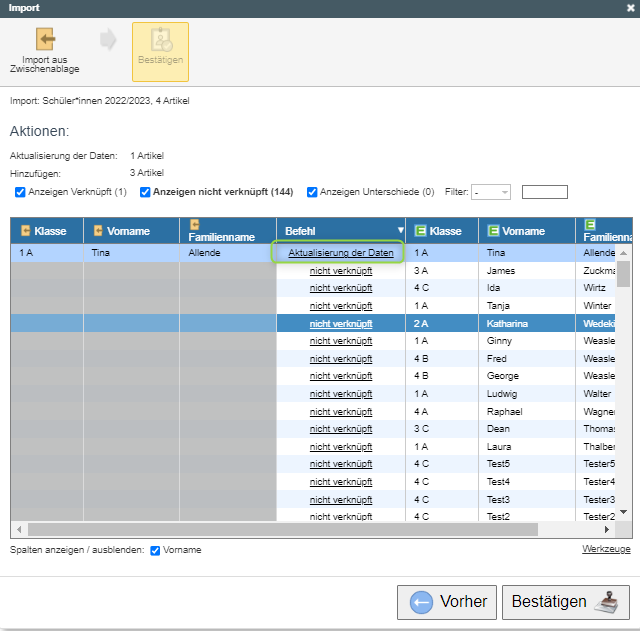Image resolution: width=640 pixels, height=631 pixels.
Task: Click nicht verknüpft for Tanja
Action: click(341, 306)
